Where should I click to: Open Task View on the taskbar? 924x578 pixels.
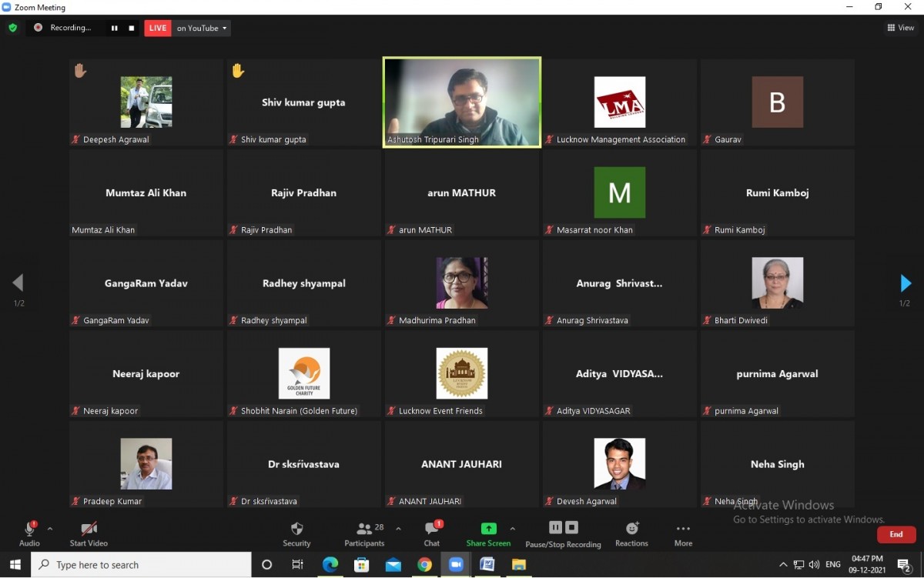[x=298, y=565]
